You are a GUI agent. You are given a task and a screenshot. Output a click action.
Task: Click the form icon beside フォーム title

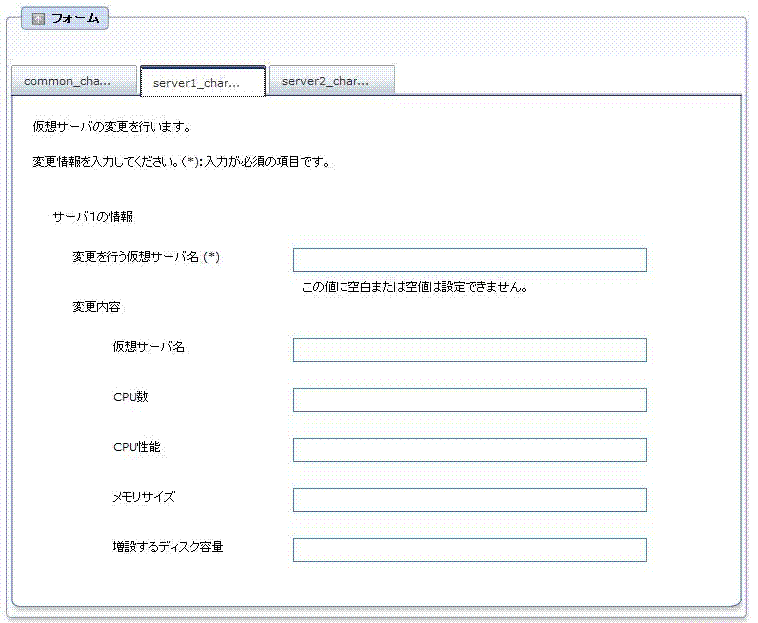coord(38,19)
